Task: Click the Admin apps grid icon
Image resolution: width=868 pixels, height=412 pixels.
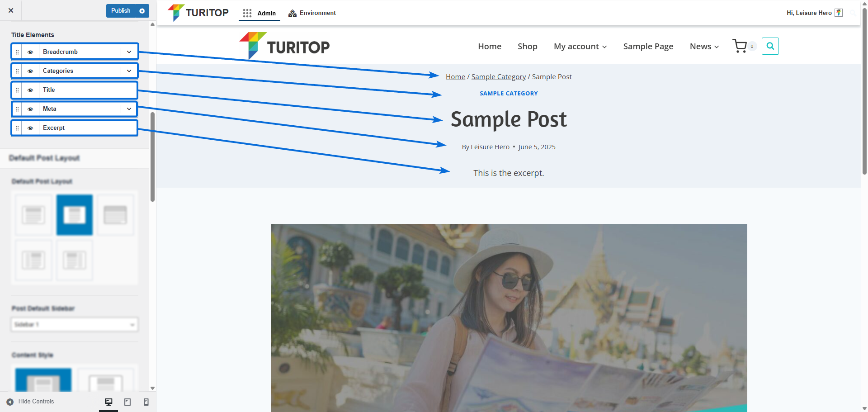Action: coord(247,13)
